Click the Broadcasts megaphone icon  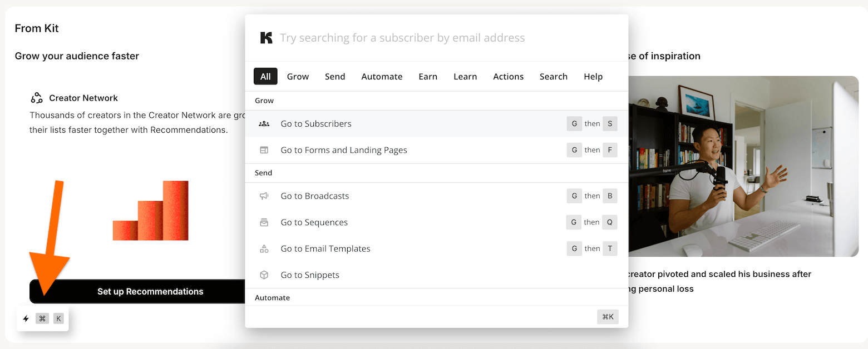(264, 196)
